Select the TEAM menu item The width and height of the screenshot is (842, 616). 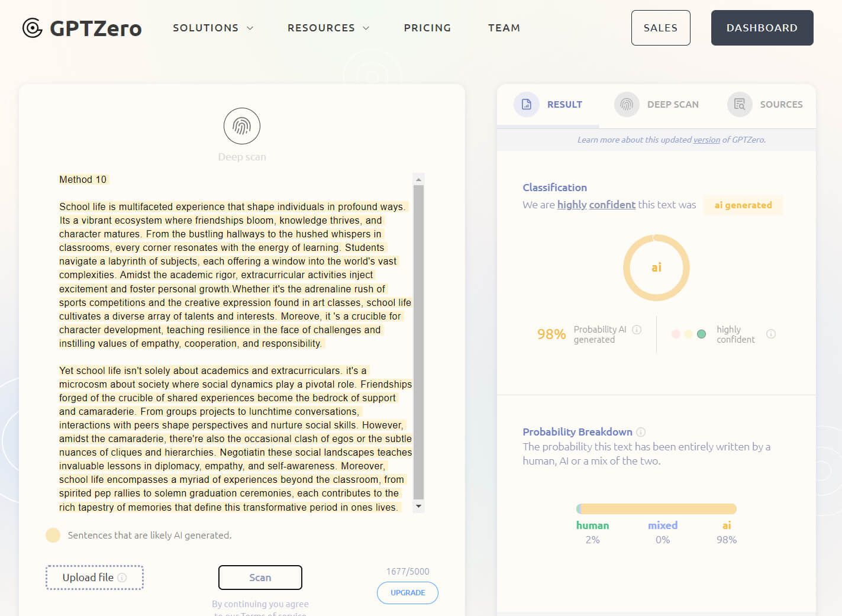pyautogui.click(x=504, y=28)
